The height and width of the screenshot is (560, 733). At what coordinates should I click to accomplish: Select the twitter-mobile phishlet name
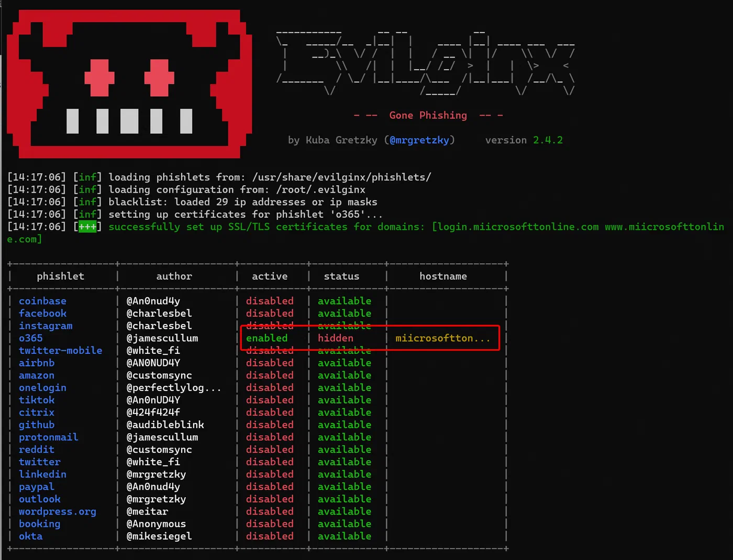[x=60, y=351]
